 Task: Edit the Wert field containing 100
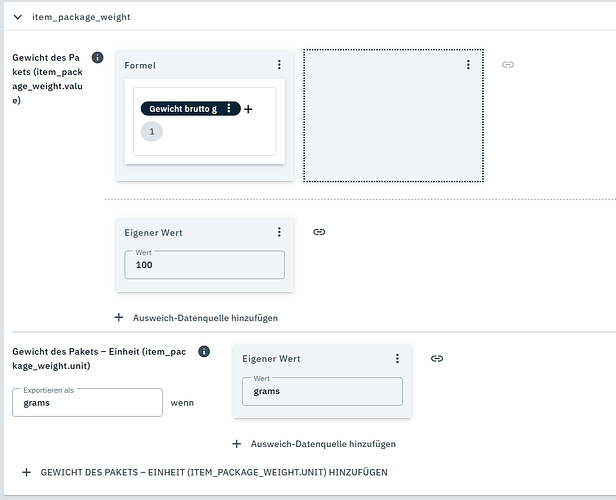[205, 265]
